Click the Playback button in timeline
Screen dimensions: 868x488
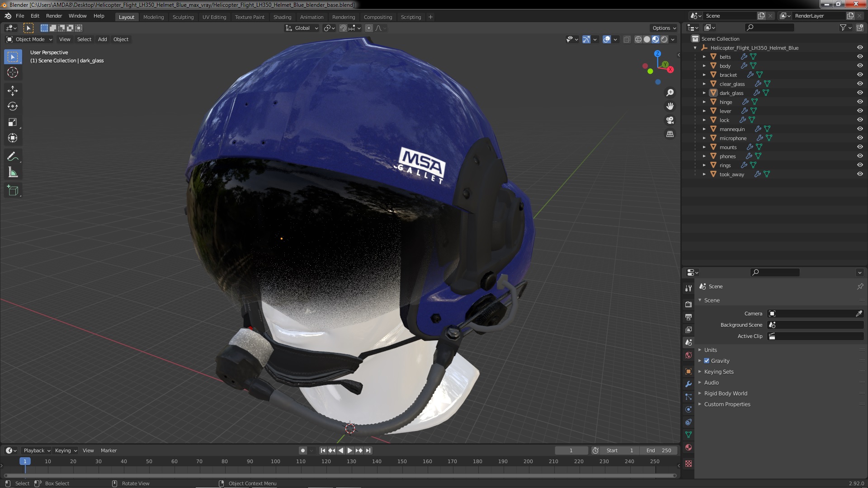tap(37, 450)
